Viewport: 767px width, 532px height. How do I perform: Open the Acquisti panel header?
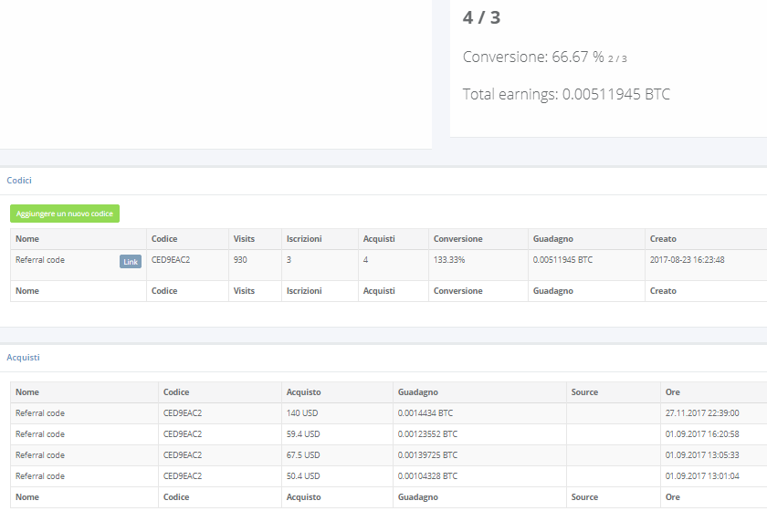tap(22, 357)
